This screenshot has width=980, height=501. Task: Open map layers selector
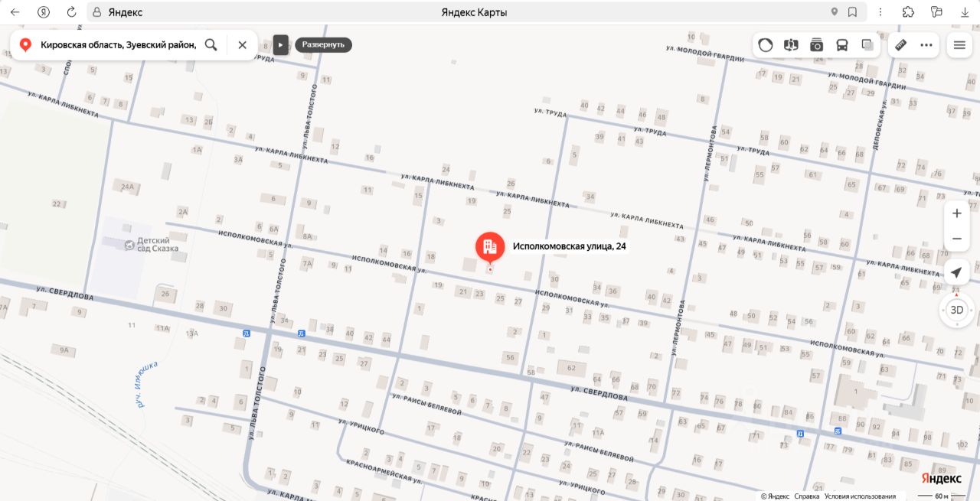[x=867, y=45]
